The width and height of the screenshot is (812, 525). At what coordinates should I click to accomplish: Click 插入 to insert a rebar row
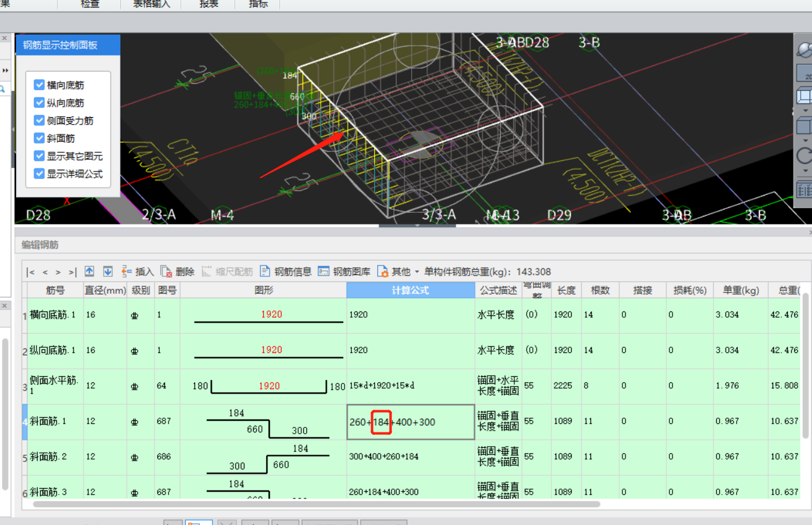[x=138, y=271]
